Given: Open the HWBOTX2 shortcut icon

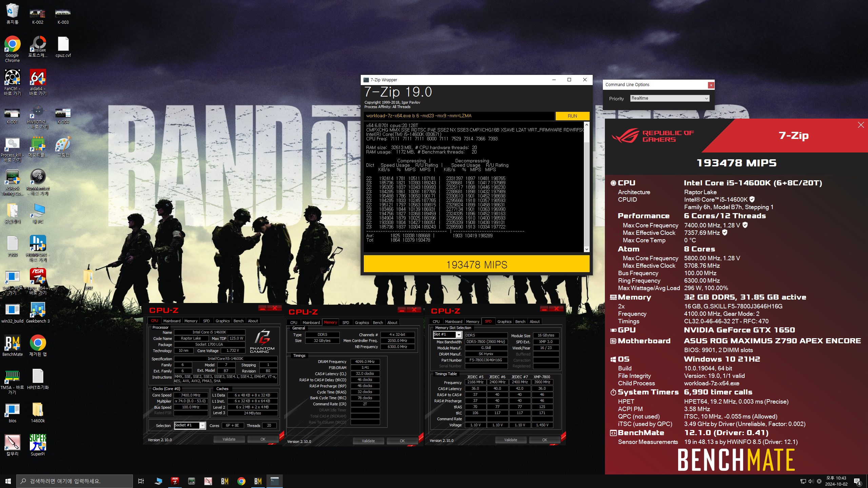Looking at the screenshot, I should (x=38, y=117).
